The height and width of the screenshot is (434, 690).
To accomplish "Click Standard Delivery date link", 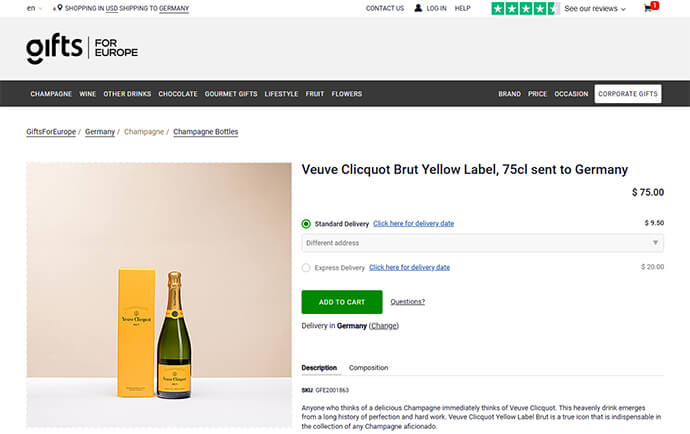I will click(x=413, y=224).
